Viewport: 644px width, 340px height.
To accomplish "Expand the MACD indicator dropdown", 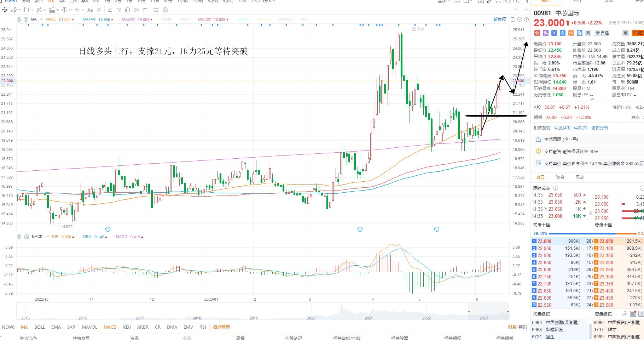I will pyautogui.click(x=47, y=237).
